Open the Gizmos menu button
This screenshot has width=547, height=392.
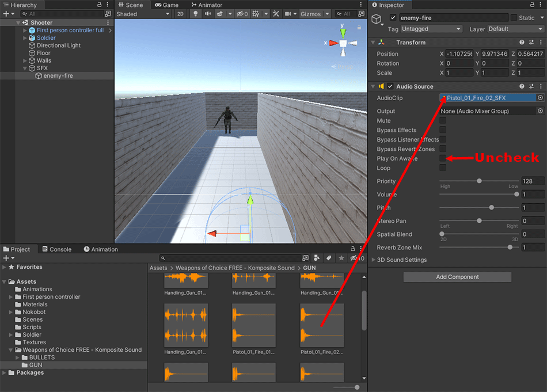coord(315,14)
